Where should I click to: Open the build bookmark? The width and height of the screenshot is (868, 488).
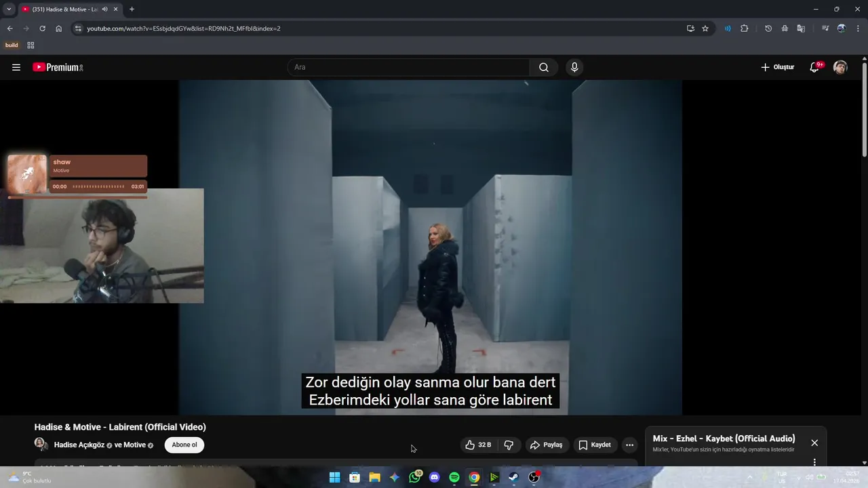(x=12, y=45)
